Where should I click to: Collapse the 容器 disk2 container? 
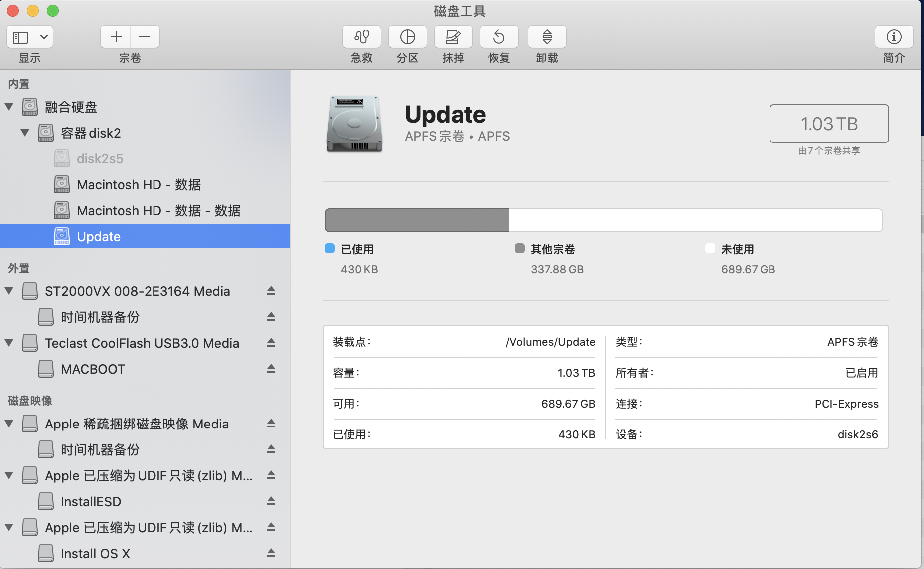25,133
